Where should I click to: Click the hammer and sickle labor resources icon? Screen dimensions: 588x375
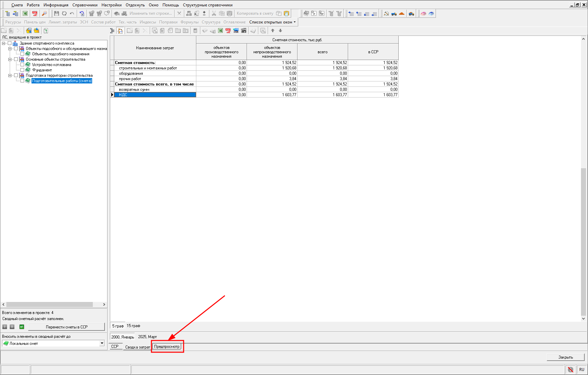[x=386, y=13]
